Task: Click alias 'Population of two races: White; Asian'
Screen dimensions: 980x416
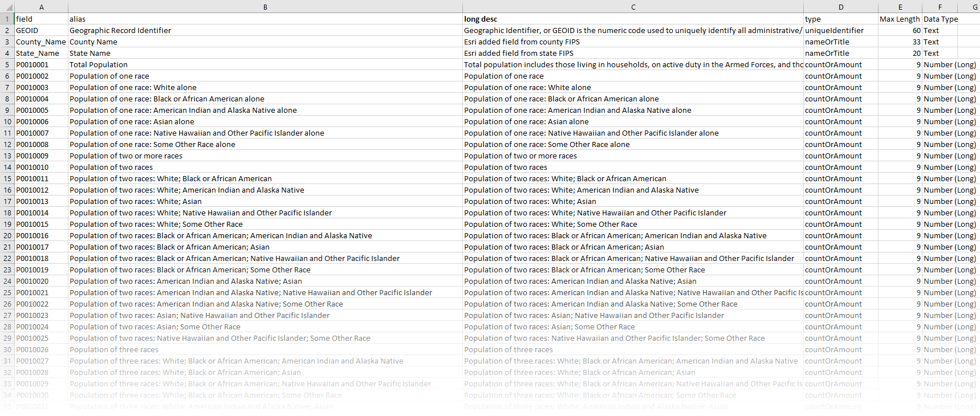Action: (265, 201)
